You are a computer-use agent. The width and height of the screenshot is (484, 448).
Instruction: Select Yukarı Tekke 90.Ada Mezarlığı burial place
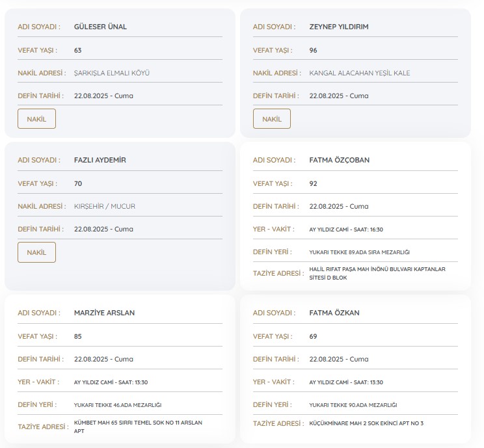(x=353, y=405)
